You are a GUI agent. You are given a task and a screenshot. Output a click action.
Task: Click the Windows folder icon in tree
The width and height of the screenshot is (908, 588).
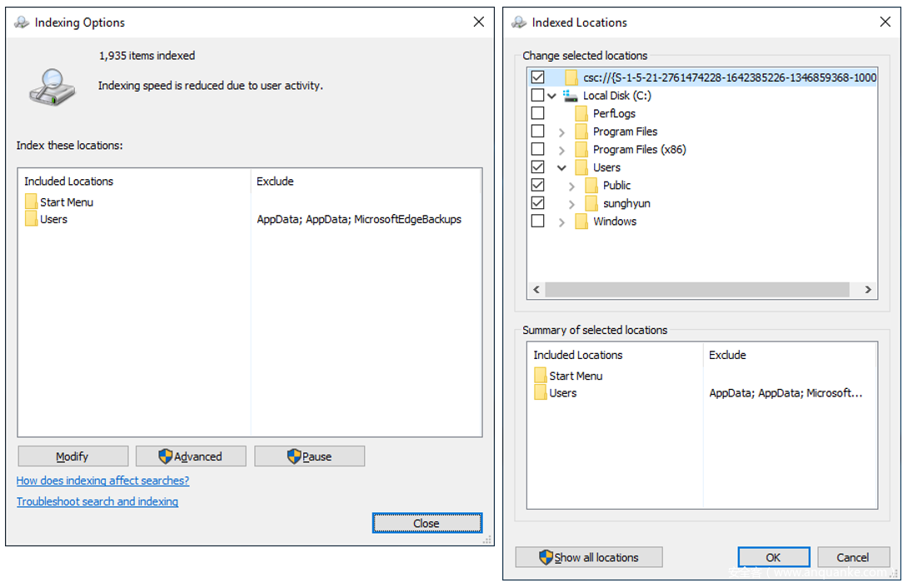[x=581, y=222]
